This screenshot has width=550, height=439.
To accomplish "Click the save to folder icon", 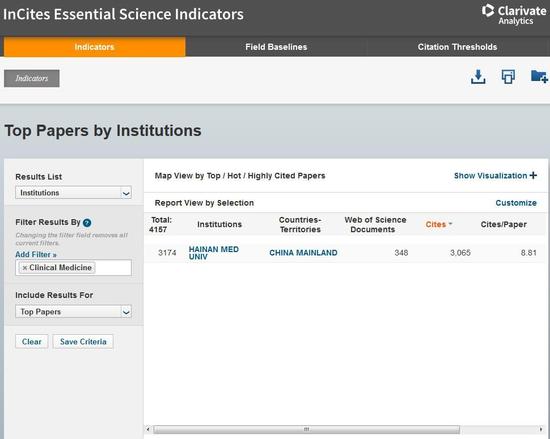I will (x=539, y=76).
